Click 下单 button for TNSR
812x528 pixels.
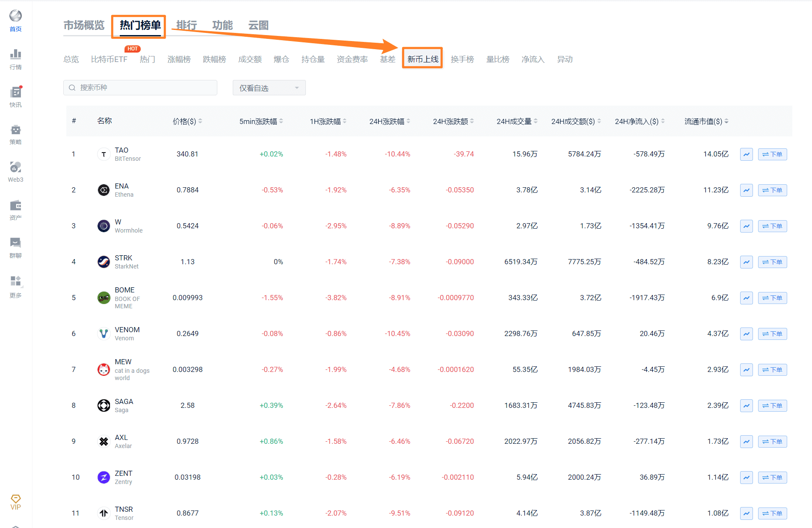click(772, 513)
